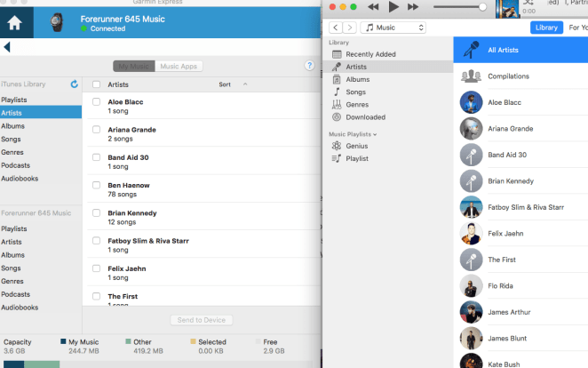Select Fatboy Slim & Riva Starr in iTunes
588x368 pixels.
(520, 207)
